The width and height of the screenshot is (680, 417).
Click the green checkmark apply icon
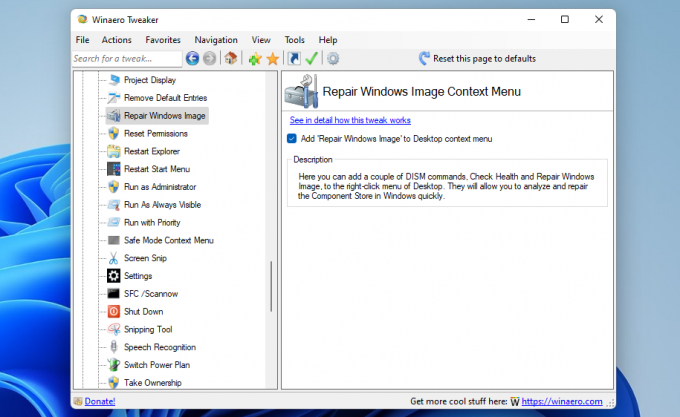pos(311,58)
